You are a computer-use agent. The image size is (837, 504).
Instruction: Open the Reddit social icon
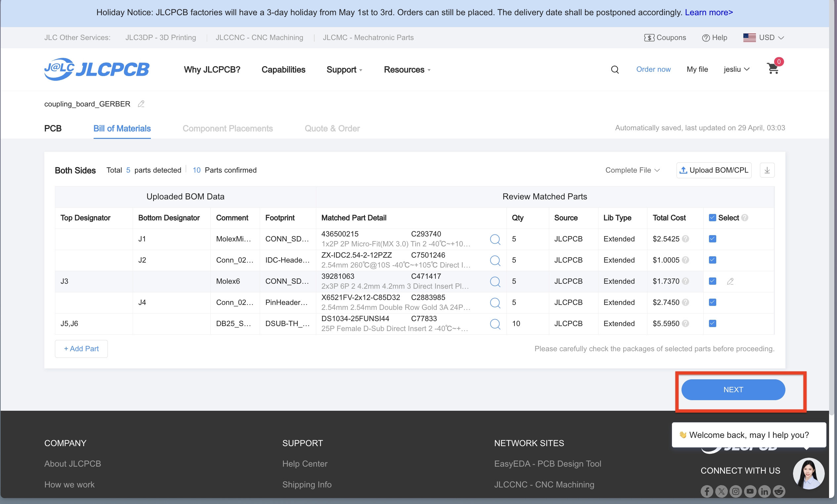(779, 491)
